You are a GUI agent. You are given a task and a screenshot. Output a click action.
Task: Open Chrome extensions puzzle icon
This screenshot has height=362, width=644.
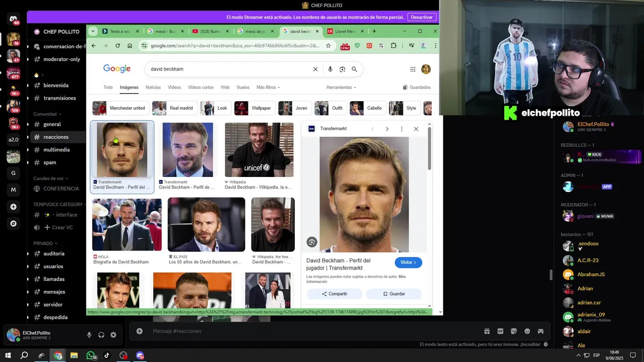click(393, 46)
